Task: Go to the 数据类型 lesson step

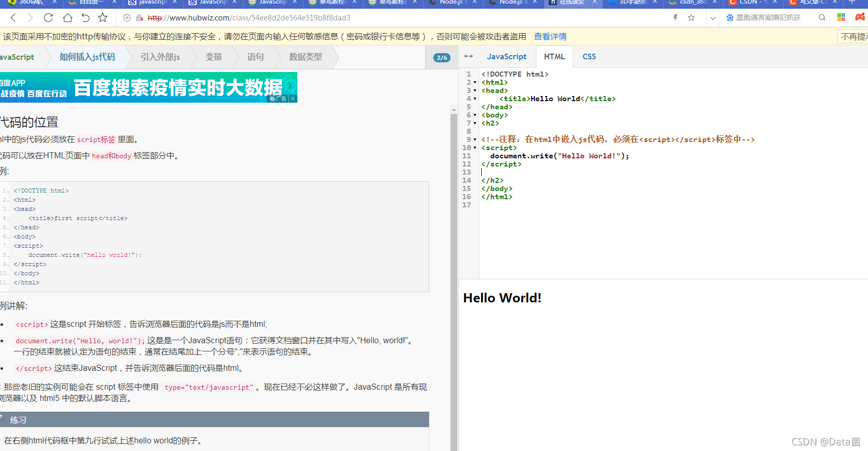Action: tap(306, 57)
